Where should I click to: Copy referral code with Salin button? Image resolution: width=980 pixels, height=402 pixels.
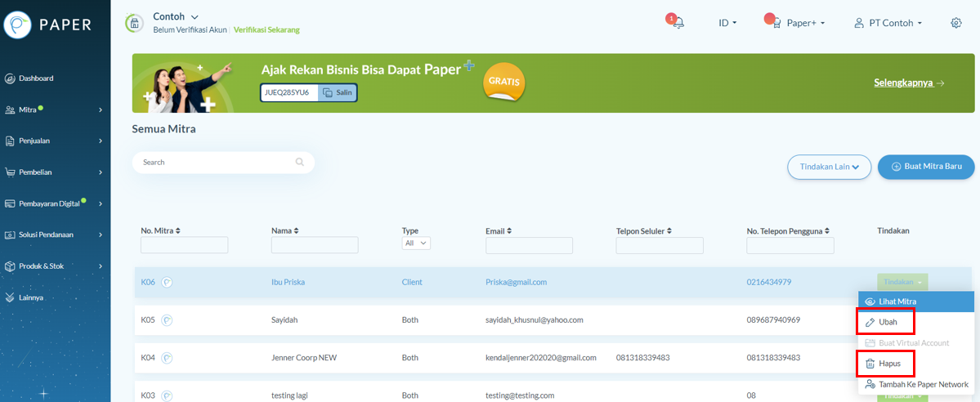point(338,92)
